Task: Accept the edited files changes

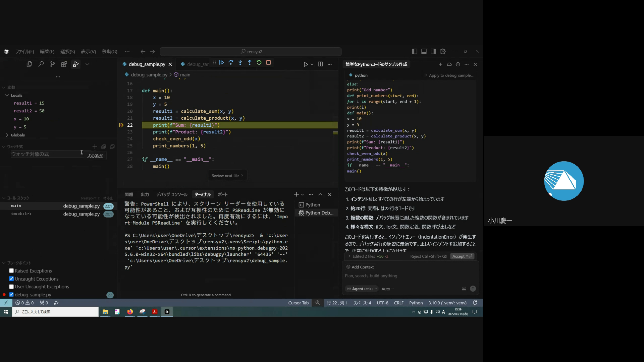Action: point(462,256)
